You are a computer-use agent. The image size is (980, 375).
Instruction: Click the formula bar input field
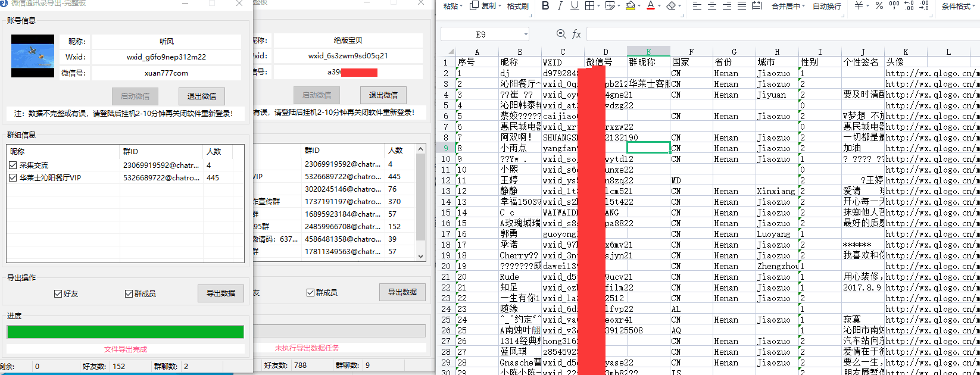point(783,34)
